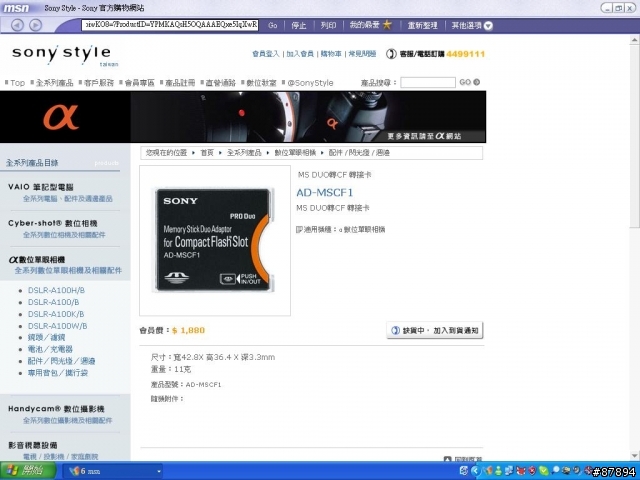Click the 產品搜尋 search input field
640x480 pixels.
tap(428, 82)
